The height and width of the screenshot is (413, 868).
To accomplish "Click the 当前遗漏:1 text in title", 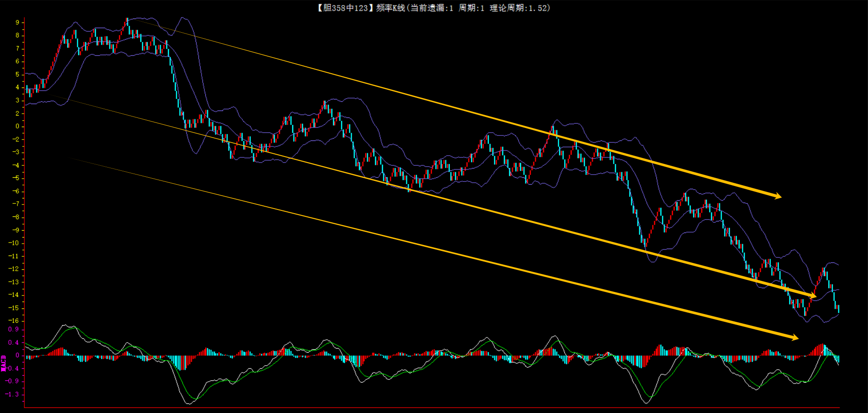I will click(x=432, y=8).
